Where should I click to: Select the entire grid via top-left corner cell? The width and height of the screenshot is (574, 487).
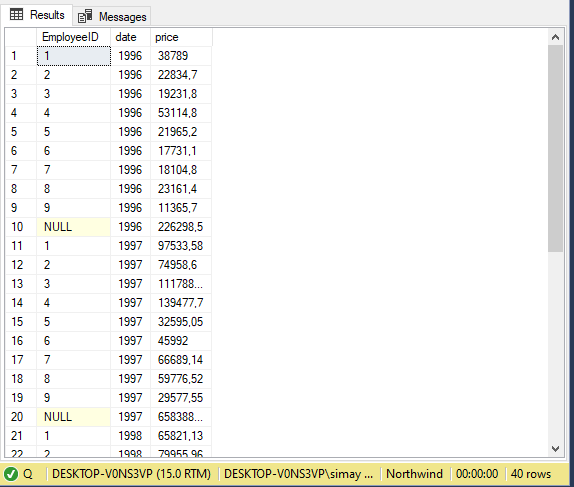(21, 37)
